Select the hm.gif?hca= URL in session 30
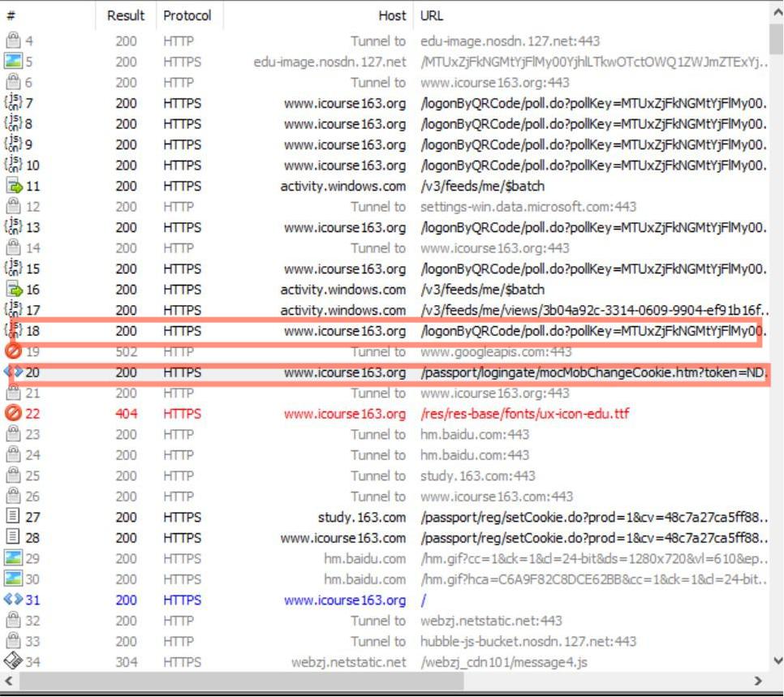The width and height of the screenshot is (784, 697). [x=593, y=579]
